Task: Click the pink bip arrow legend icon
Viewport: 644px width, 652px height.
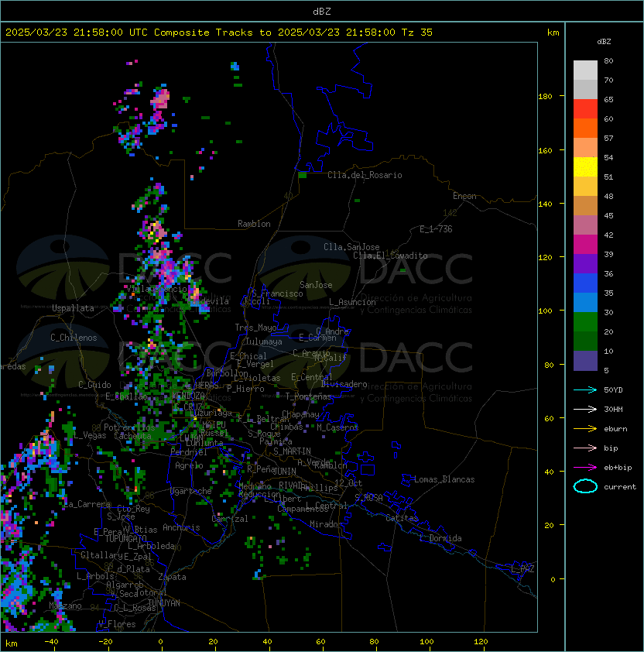Action: [x=585, y=448]
